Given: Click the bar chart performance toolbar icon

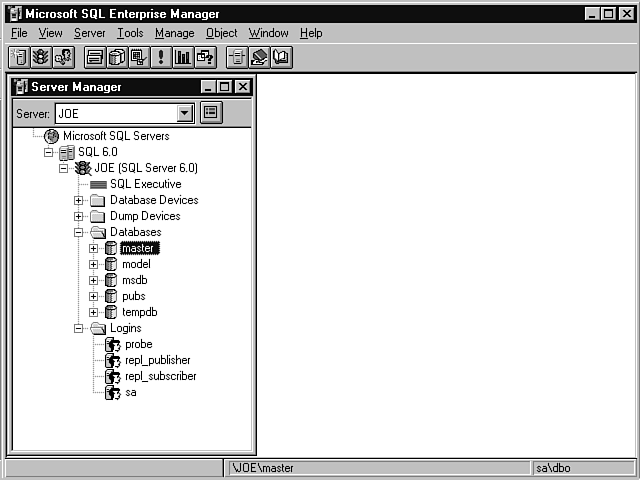Looking at the screenshot, I should point(183,58).
